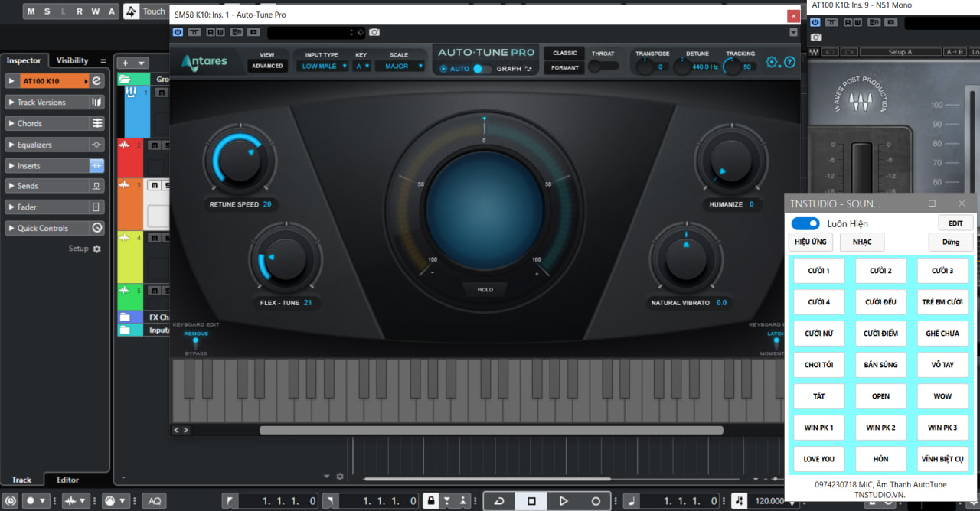Toggle the Throat modeling switch
Screen dimensions: 980x511
603,66
